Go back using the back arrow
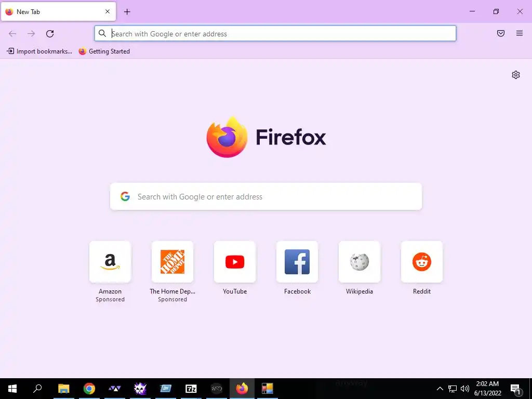The height and width of the screenshot is (399, 532). pos(12,34)
